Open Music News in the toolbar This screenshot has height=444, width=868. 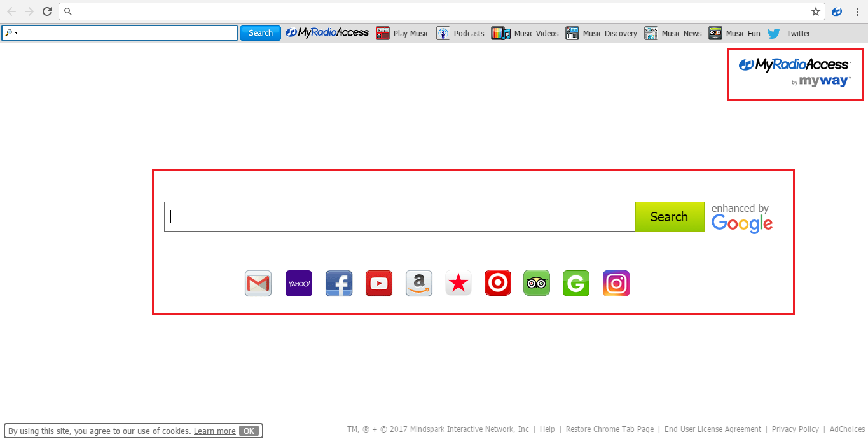point(673,33)
